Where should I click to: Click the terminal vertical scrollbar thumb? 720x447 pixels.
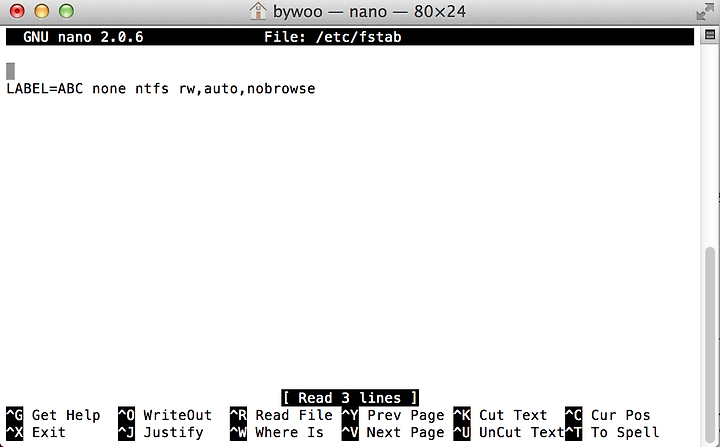710,343
